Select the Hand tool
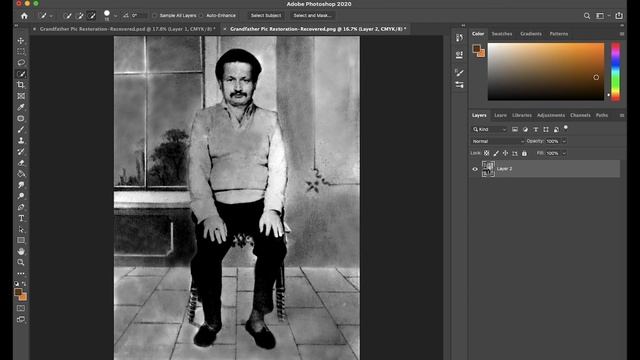The height and width of the screenshot is (360, 640). pyautogui.click(x=21, y=251)
